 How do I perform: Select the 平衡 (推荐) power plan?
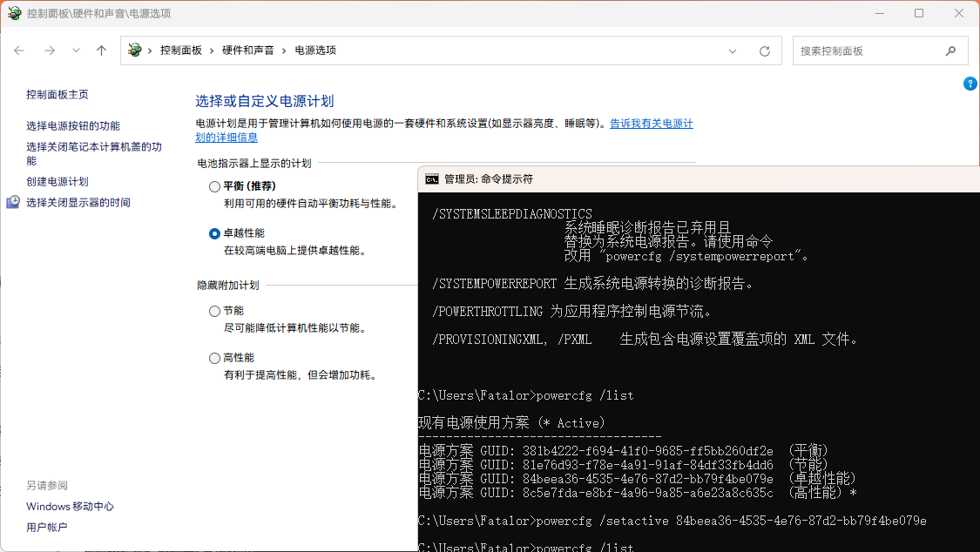pos(214,185)
